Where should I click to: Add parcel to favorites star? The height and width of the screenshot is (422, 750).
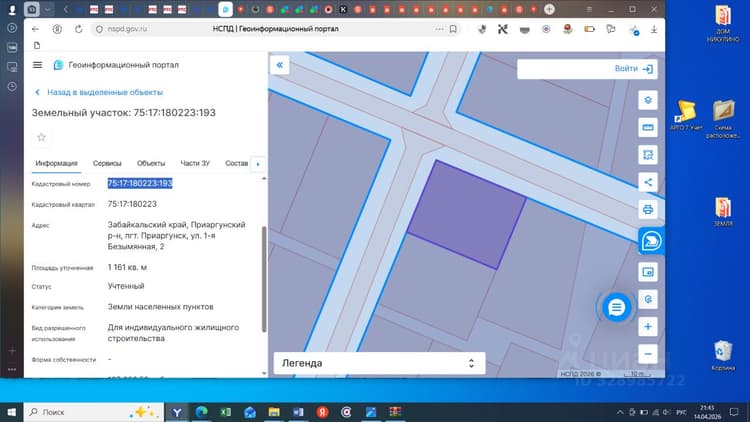(41, 138)
